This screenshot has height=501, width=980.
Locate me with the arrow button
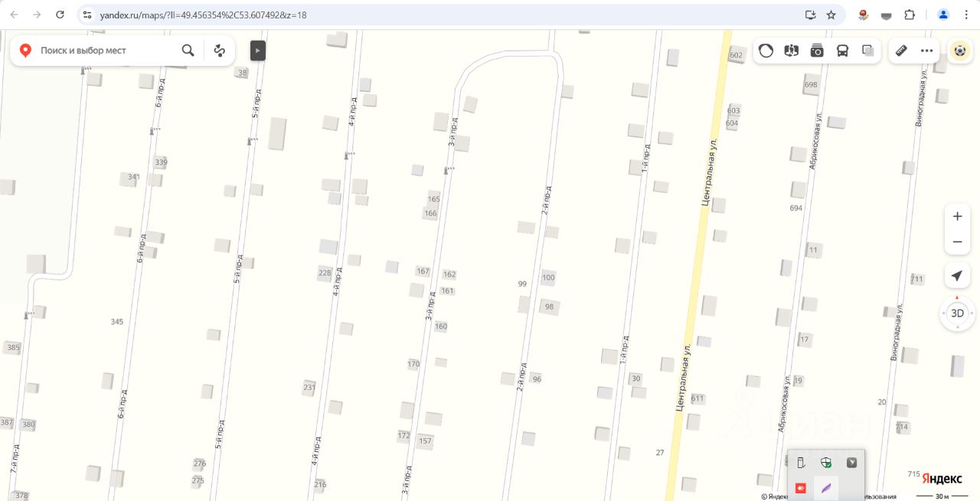click(957, 276)
